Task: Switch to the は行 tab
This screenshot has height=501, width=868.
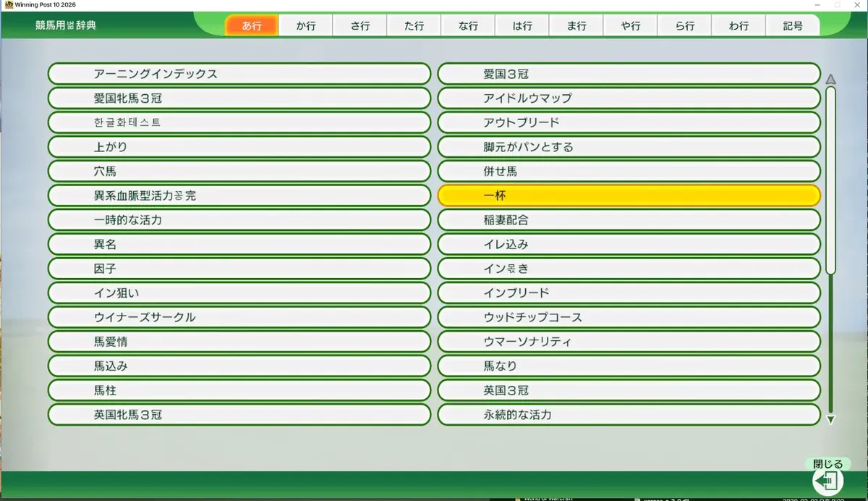Action: pos(522,25)
